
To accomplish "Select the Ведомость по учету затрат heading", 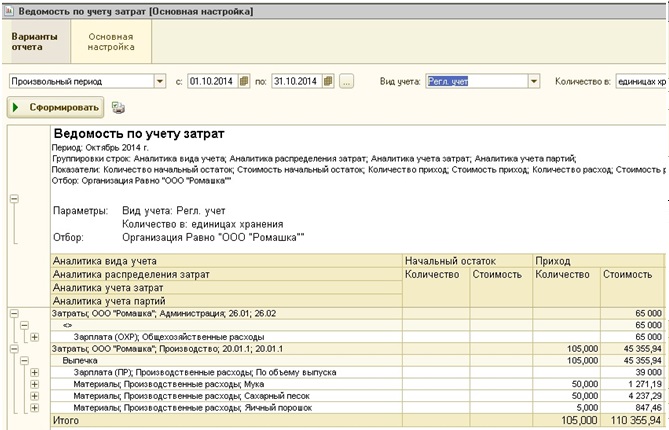I will 139,134.
